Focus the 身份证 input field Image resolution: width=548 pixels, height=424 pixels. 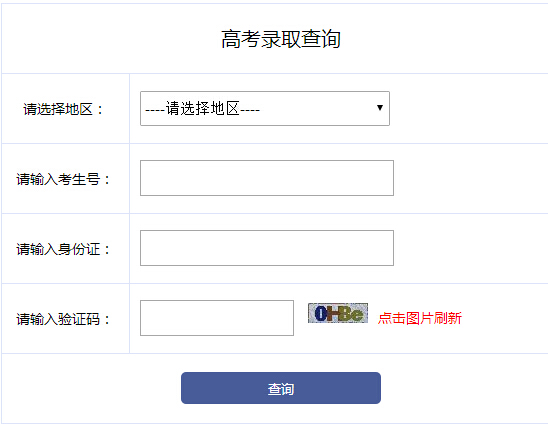tap(267, 248)
